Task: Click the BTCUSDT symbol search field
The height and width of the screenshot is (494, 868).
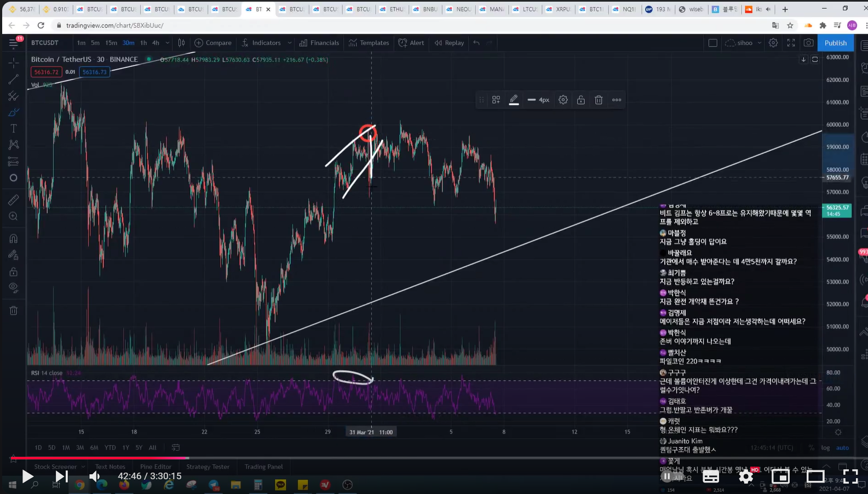Action: coord(45,43)
